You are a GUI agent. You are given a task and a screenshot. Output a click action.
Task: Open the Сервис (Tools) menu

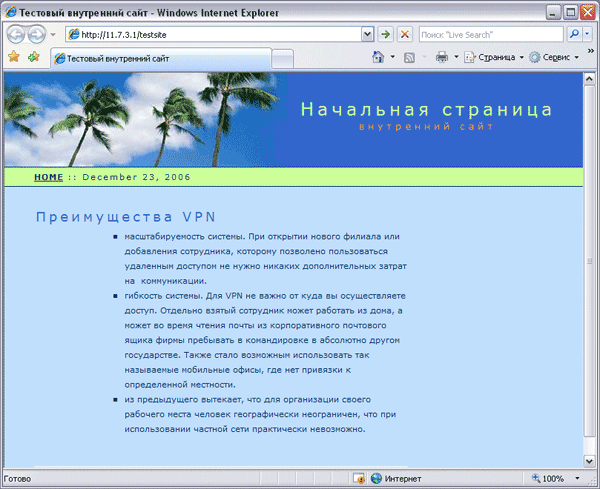554,57
